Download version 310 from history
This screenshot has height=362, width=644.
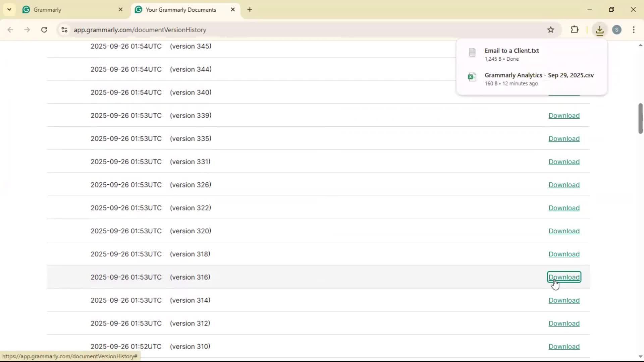[x=564, y=347]
